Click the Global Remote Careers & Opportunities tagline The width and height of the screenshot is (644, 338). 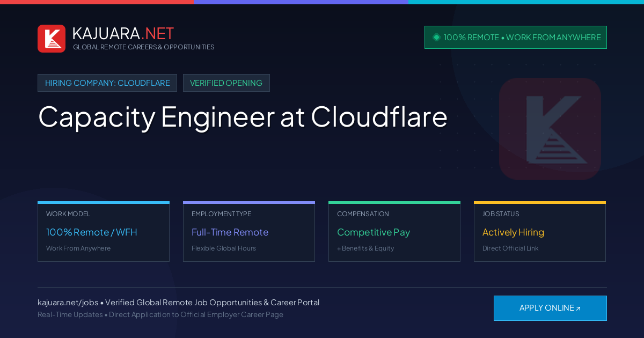click(x=144, y=47)
